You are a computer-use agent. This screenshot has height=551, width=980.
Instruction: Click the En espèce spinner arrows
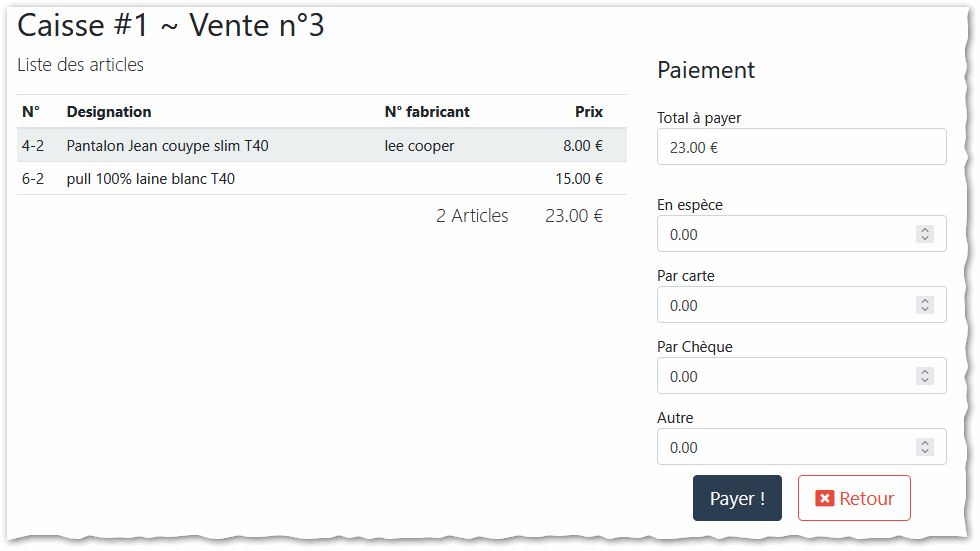[x=925, y=234]
